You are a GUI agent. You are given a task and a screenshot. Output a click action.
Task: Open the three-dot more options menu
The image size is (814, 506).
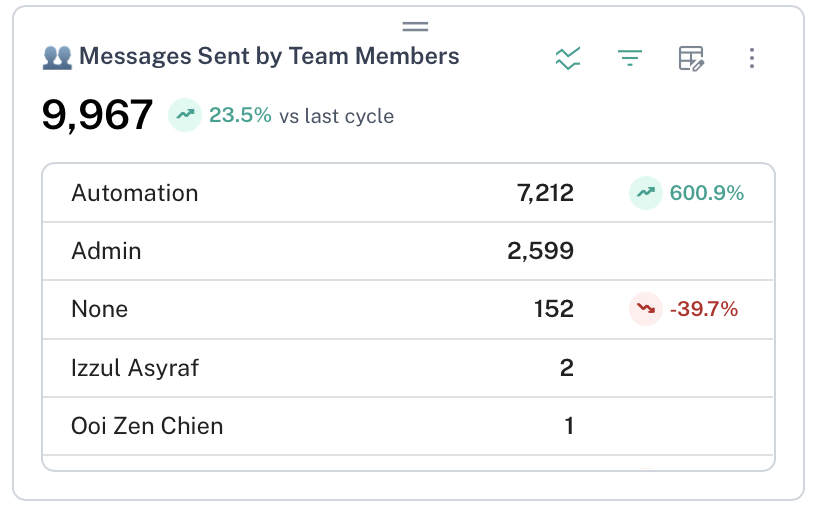tap(752, 58)
